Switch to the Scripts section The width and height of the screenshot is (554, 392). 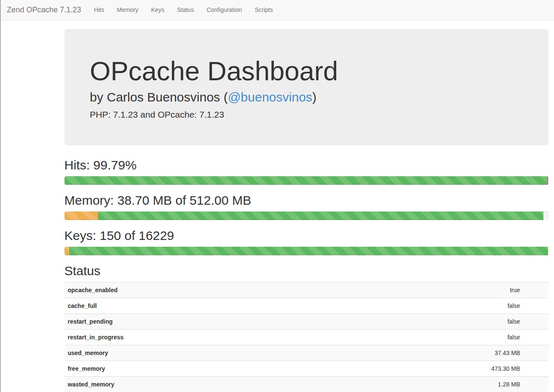pos(264,10)
